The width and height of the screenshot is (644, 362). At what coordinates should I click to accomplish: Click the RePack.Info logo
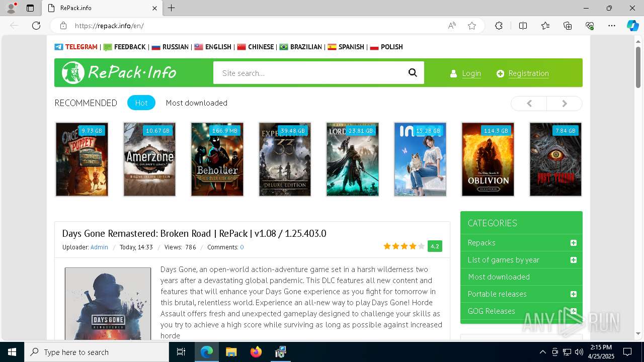point(119,73)
